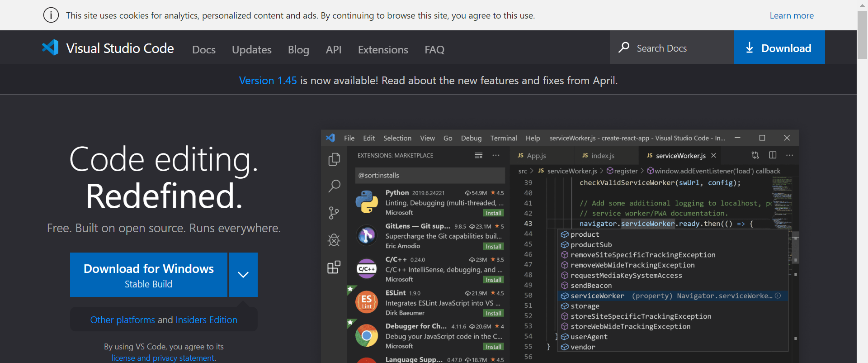Maximize the VS Code screenshot window
868x363 pixels.
click(762, 138)
